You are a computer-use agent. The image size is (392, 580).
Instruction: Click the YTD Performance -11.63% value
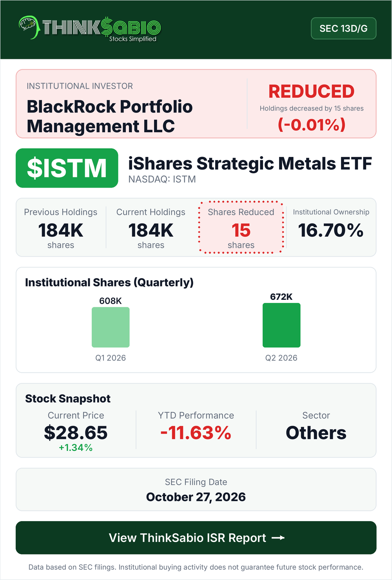point(196,433)
